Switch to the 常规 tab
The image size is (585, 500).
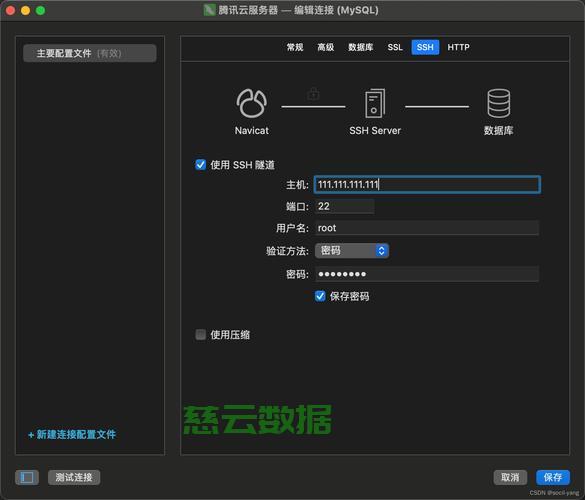click(295, 47)
